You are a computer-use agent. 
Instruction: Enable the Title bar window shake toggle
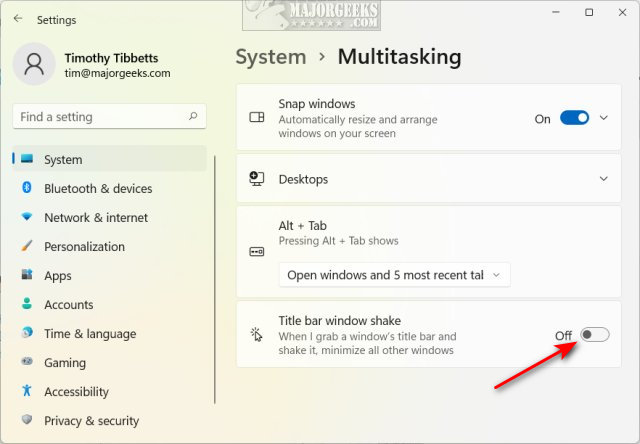click(594, 335)
